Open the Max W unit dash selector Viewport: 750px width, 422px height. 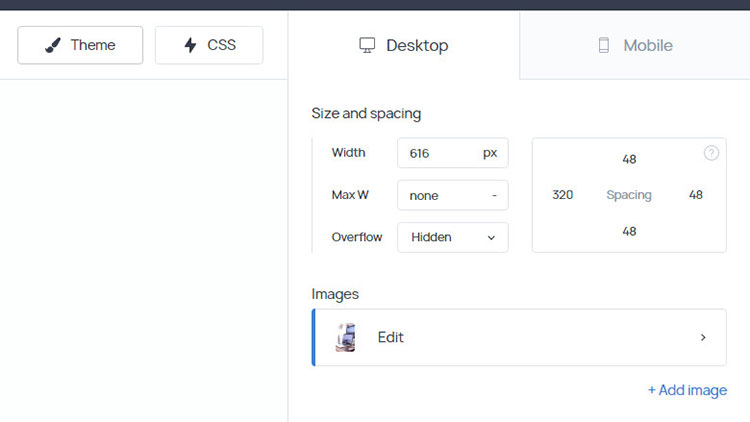[494, 195]
